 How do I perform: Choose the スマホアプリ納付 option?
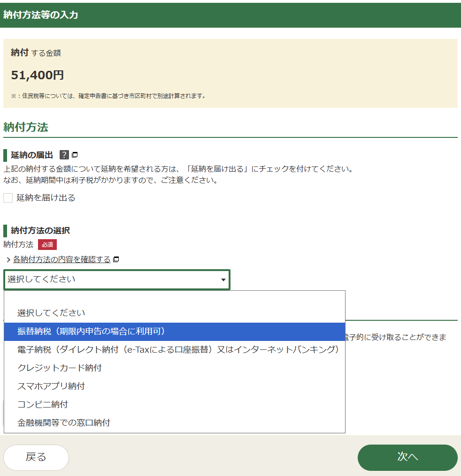tap(51, 386)
